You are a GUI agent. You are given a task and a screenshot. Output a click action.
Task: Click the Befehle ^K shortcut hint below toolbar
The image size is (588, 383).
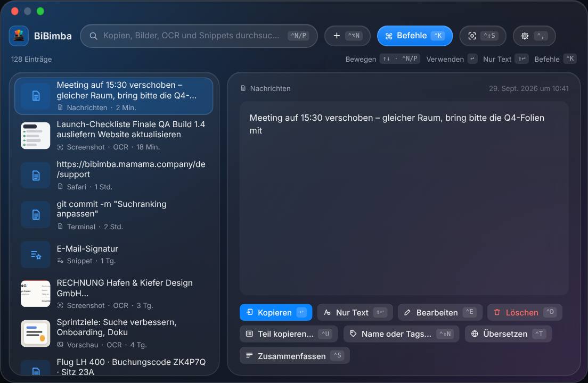[556, 59]
